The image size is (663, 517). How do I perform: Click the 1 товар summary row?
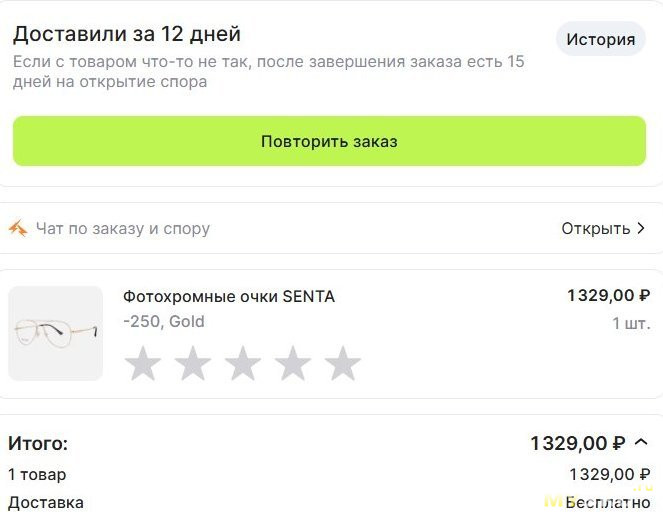(x=329, y=475)
